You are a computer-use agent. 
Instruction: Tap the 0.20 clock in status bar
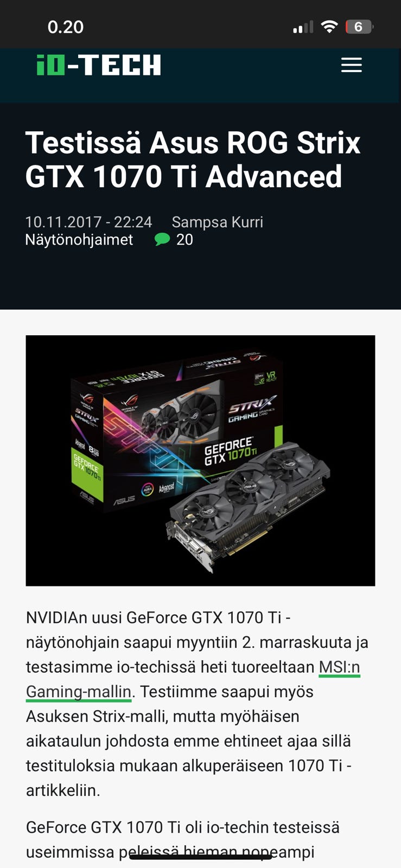65,27
